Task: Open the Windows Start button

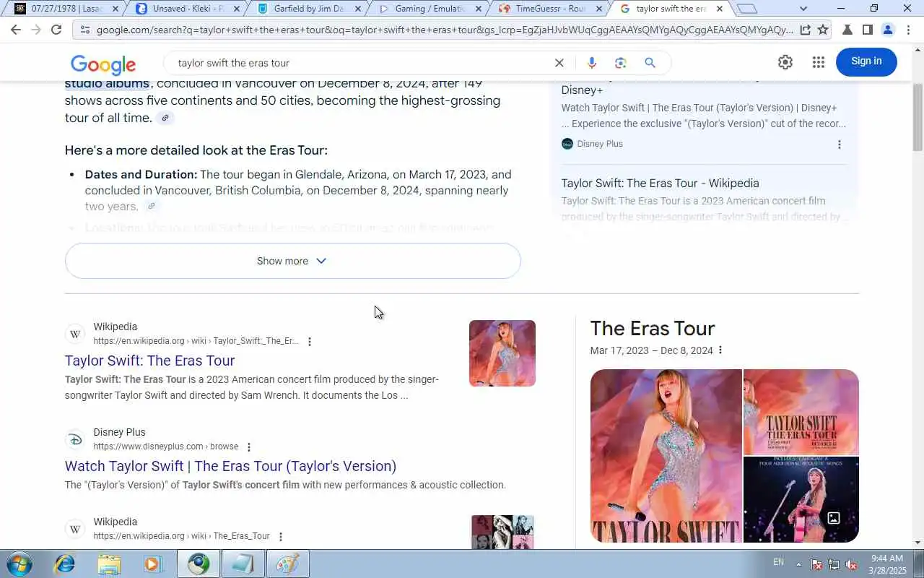Action: coord(19,564)
